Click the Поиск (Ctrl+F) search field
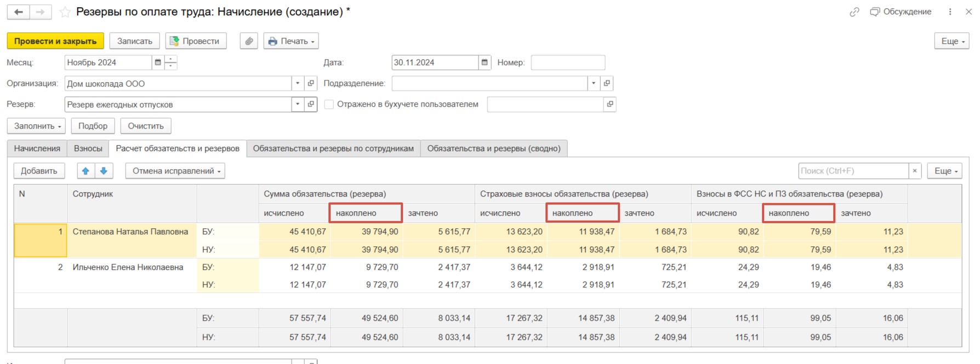Screen dimensions: 980x364 tap(853, 171)
